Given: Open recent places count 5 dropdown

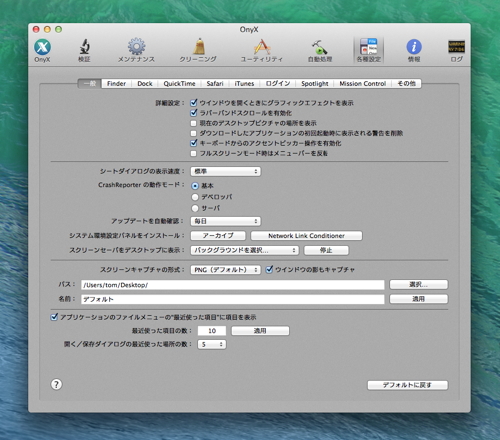Looking at the screenshot, I should 212,344.
